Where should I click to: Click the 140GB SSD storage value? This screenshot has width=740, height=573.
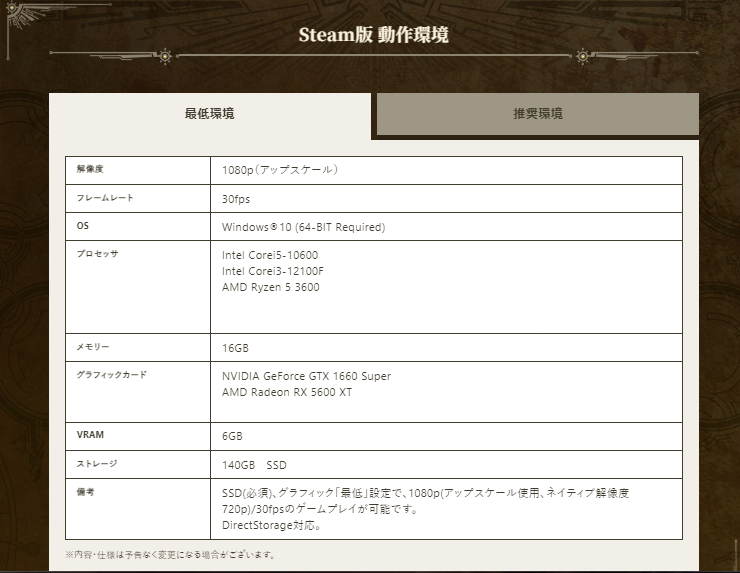tap(254, 464)
